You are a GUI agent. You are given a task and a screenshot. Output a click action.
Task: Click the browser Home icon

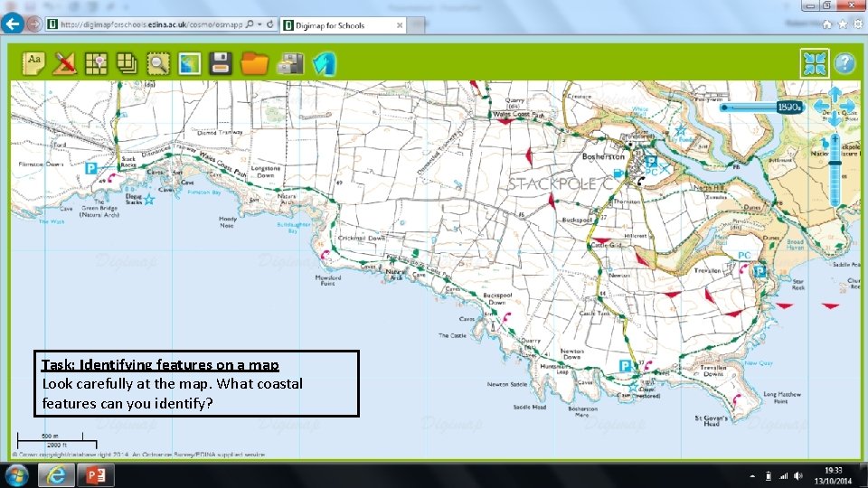[x=827, y=23]
